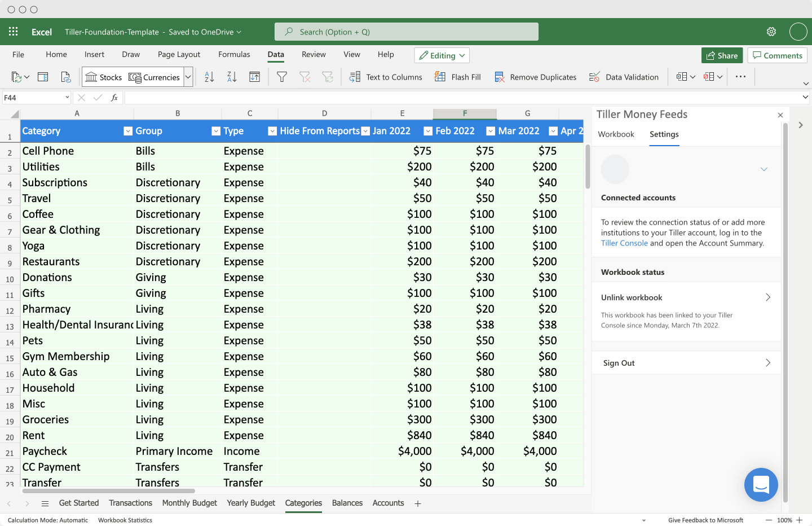Click Flash Fill
Screen dimensions: 812x526
pyautogui.click(x=457, y=77)
